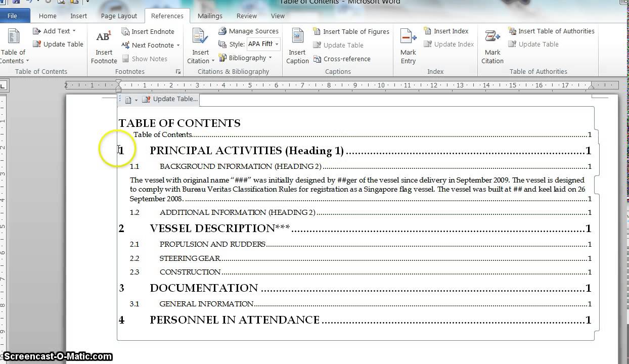Viewport: 629px width, 364px height.
Task: Switch to the Page Layout tab
Action: [119, 16]
